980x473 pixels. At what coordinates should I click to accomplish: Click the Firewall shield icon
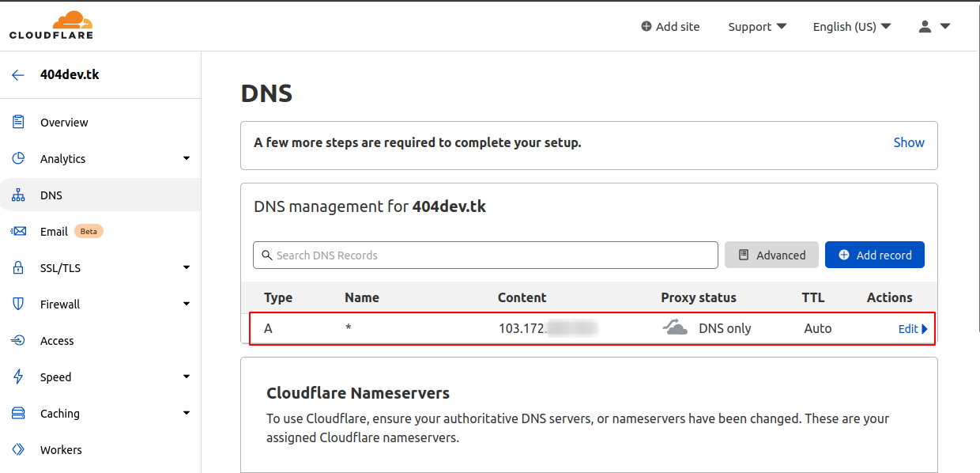[x=18, y=304]
